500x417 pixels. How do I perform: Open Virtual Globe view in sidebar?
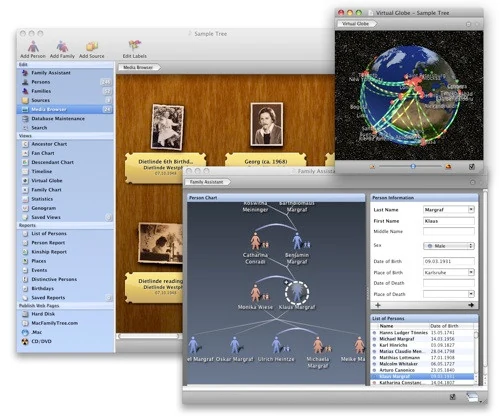[x=65, y=181]
